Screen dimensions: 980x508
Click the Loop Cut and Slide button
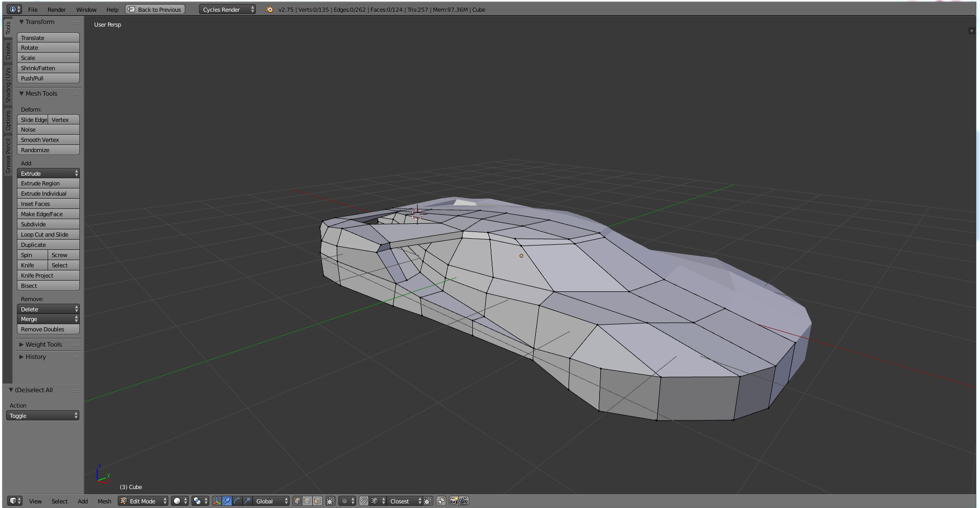(x=48, y=235)
